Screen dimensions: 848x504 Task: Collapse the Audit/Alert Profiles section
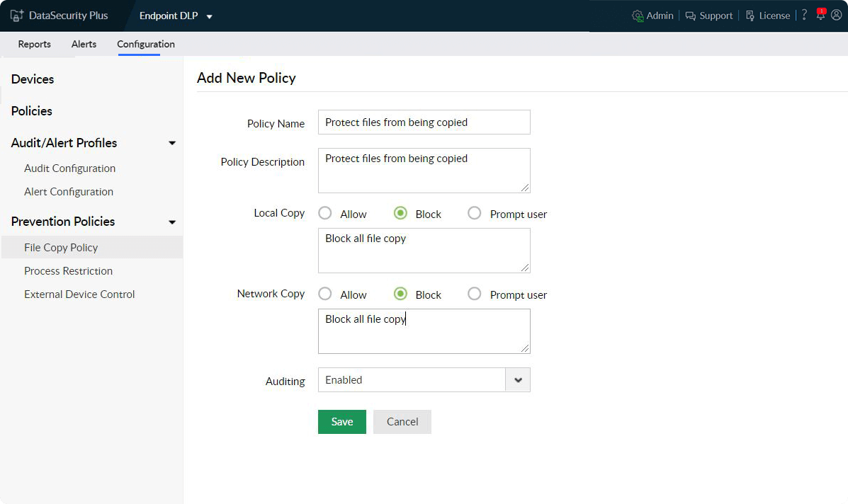coord(172,143)
